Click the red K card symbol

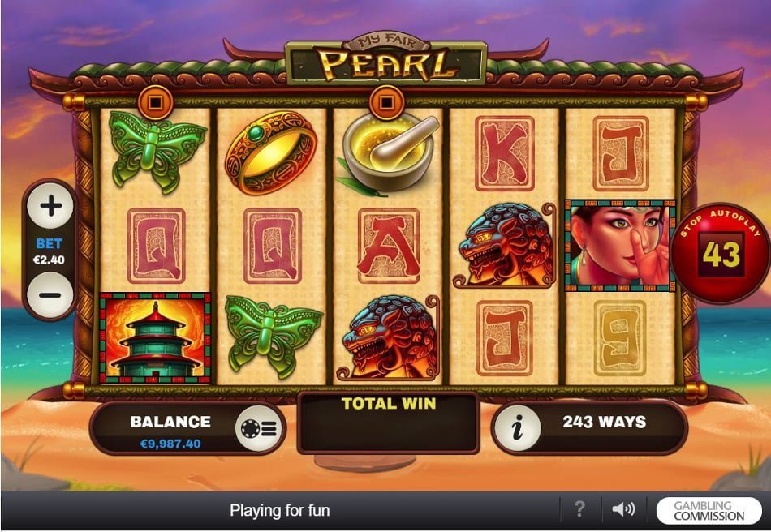click(x=505, y=153)
